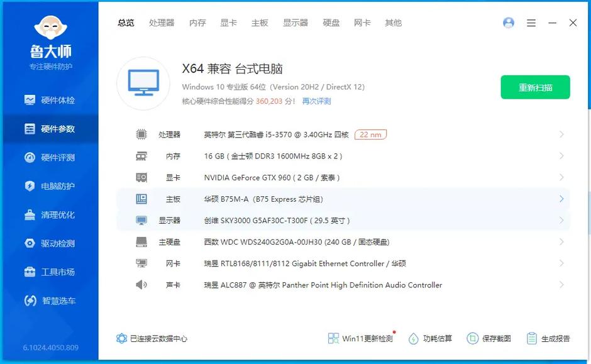Open 电脑防护 protection from the sidebar
The height and width of the screenshot is (364, 591).
[50, 186]
